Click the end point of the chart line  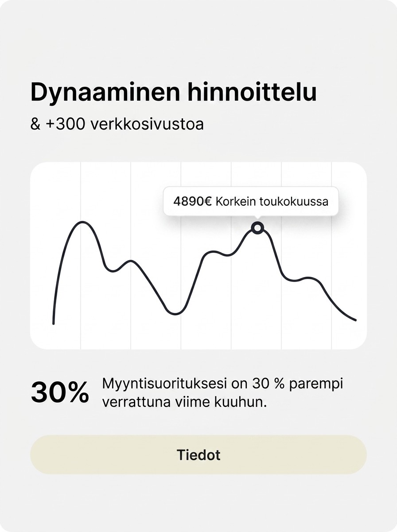[355, 320]
